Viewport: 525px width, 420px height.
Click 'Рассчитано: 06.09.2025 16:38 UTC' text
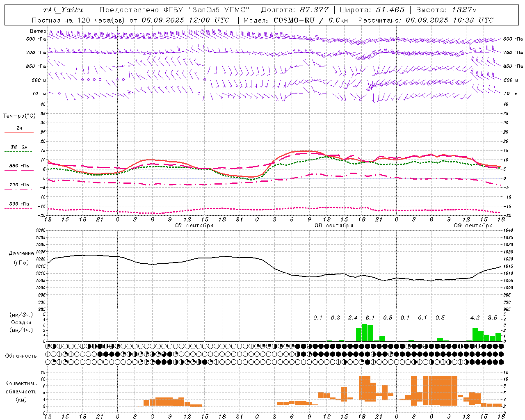point(426,20)
